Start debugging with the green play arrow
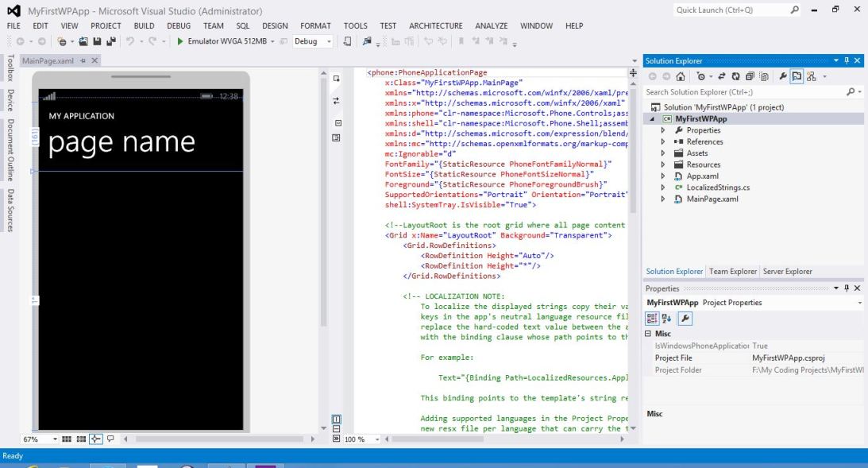The width and height of the screenshot is (868, 468). pos(180,41)
